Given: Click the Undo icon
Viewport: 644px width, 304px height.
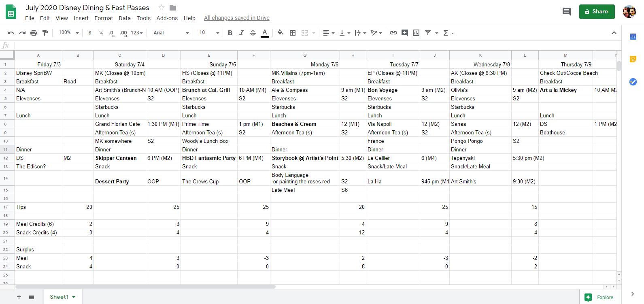Looking at the screenshot, I should 11,33.
